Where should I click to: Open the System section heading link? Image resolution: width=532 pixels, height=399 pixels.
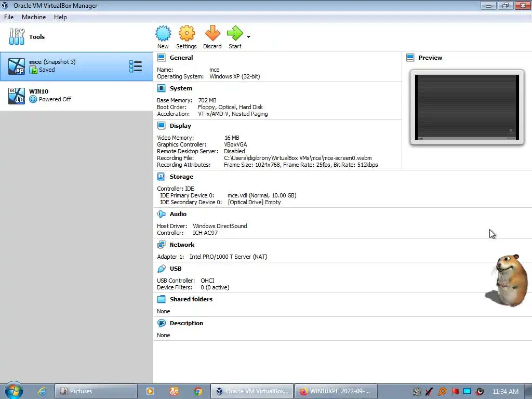[181, 88]
